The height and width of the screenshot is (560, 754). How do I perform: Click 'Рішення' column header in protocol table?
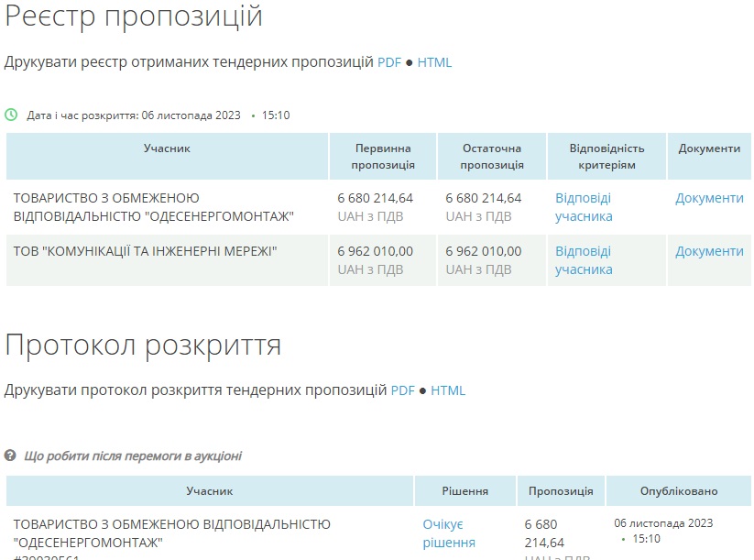(x=464, y=491)
